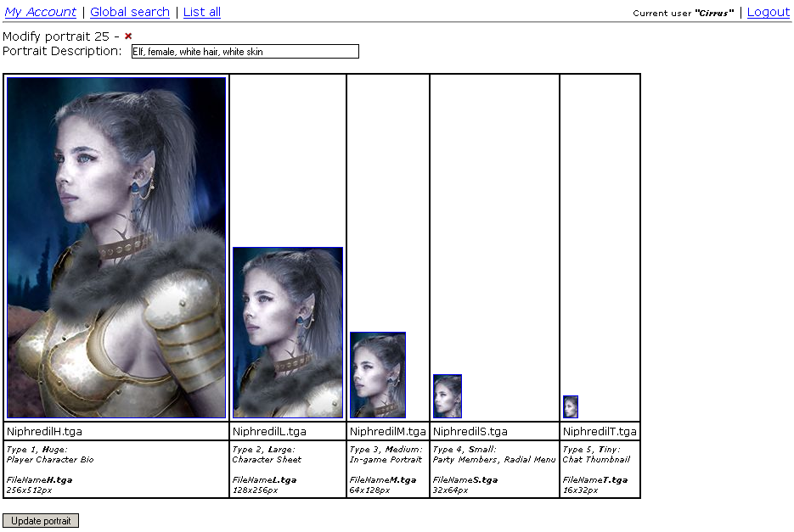Click the NiphredilS.tga file name
Viewport: 794px width, 532px height.
coord(470,431)
